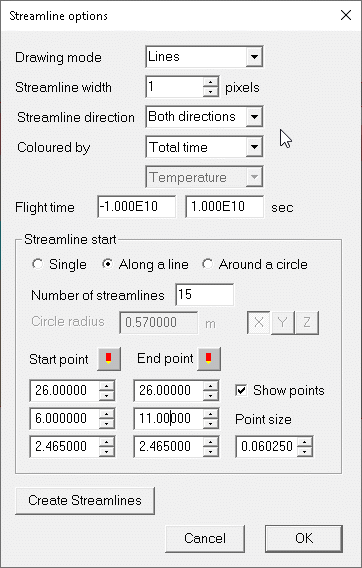The image size is (362, 568).
Task: Click the Flight time minimum field -1.000E10
Action: (x=137, y=207)
